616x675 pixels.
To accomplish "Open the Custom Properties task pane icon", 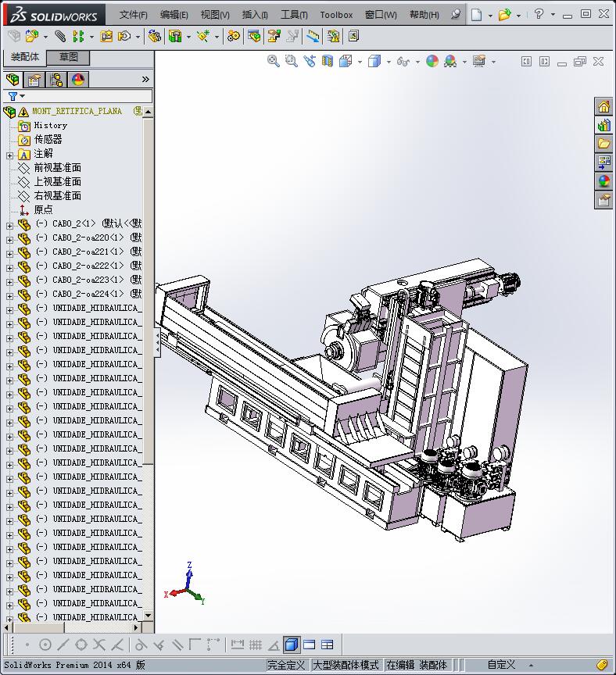I will click(x=603, y=200).
